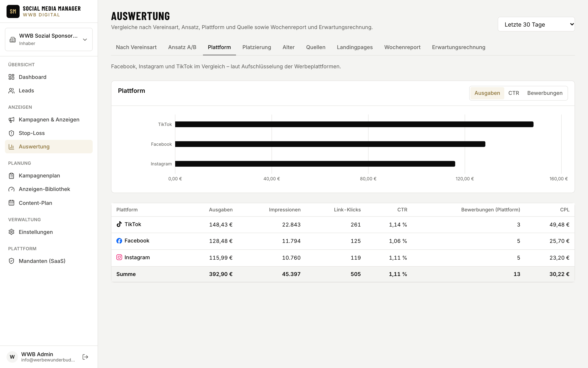
Task: Open the Einstellungen page link
Action: pos(49,232)
